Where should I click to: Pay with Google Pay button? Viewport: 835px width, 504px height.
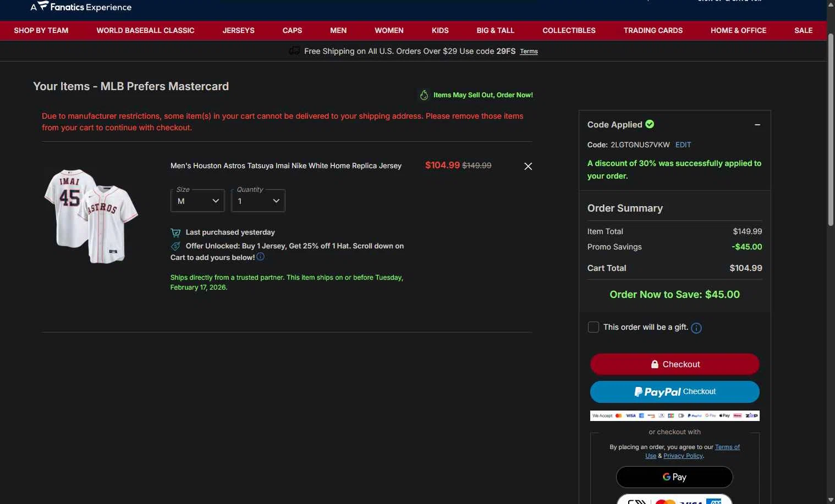[674, 477]
